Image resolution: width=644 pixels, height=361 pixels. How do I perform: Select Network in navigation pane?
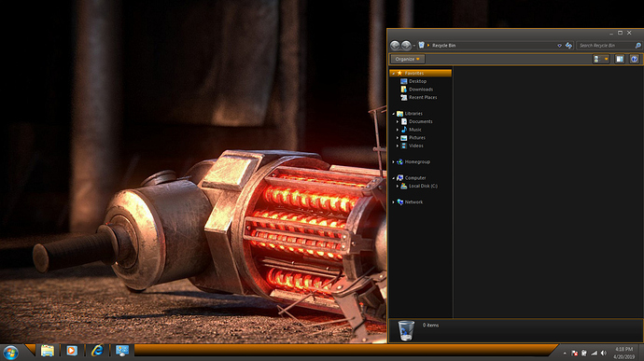point(413,202)
